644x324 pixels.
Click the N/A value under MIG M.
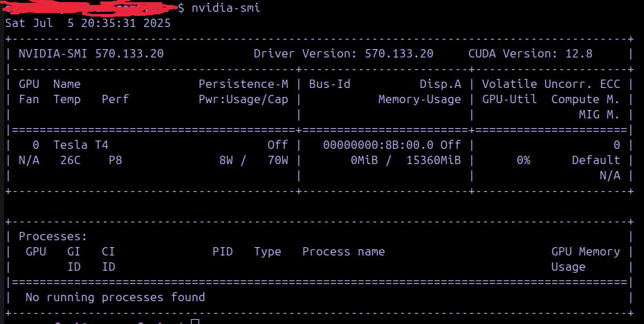(x=609, y=176)
